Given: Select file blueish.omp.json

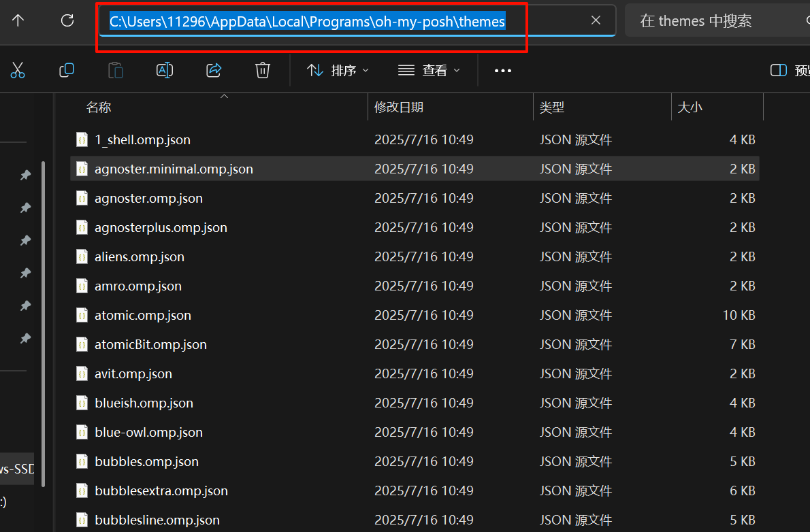Looking at the screenshot, I should [415, 403].
